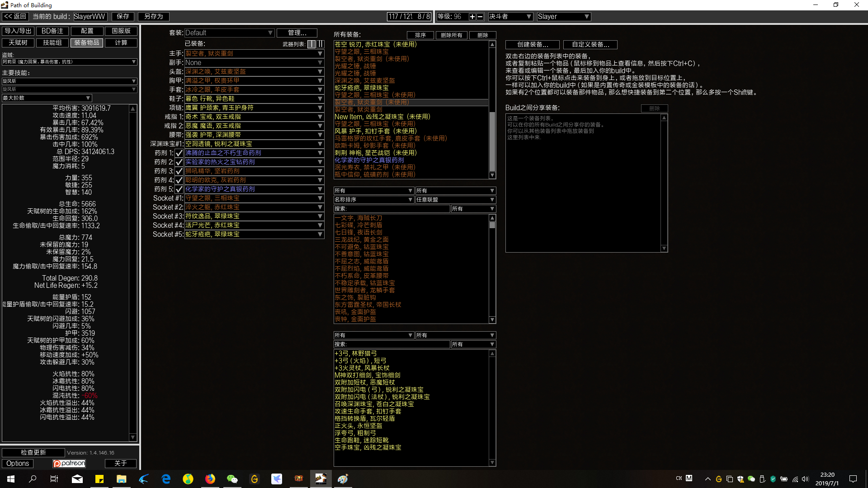868x488 pixels.
Task: Click the 创建装备 button
Action: pos(532,44)
